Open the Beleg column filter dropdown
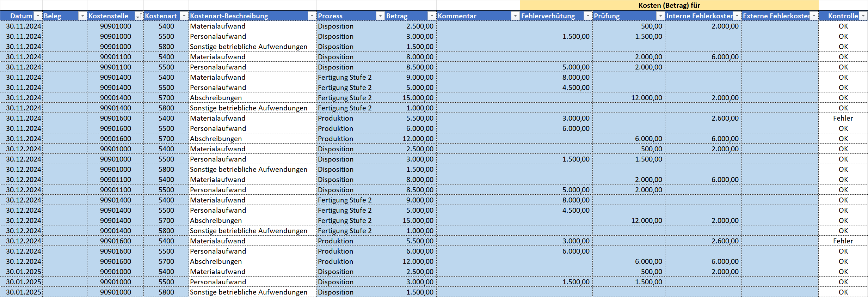868x297 pixels. 82,16
